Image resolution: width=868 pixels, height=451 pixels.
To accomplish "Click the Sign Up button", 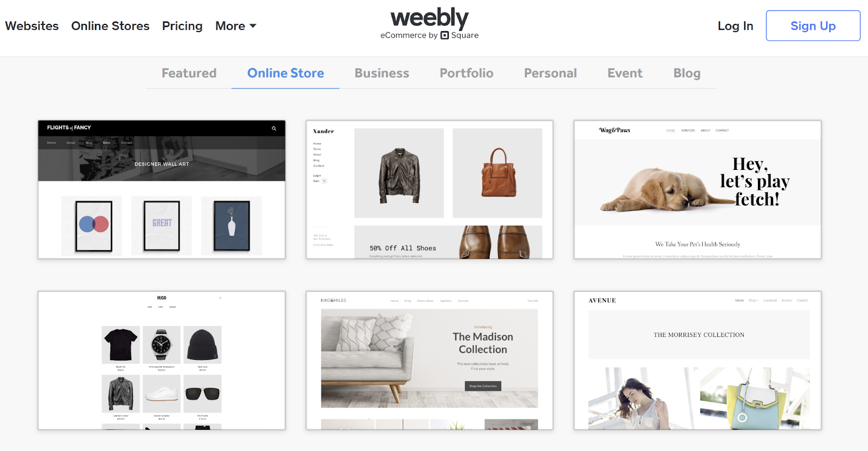I will point(813,26).
